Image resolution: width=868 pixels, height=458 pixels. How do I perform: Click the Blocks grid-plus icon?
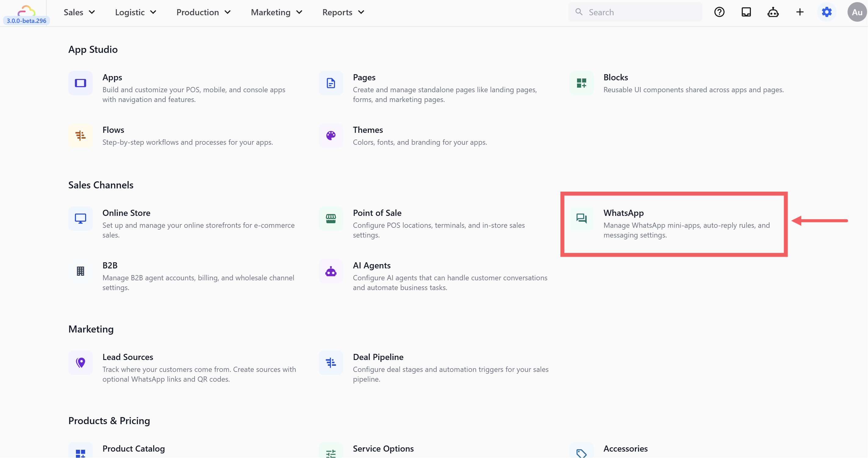581,83
